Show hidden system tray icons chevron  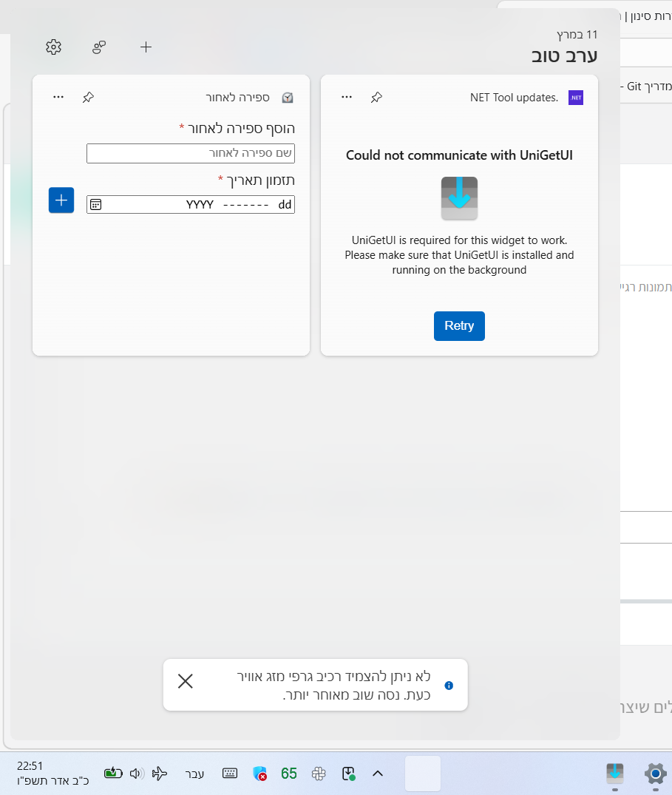378,774
